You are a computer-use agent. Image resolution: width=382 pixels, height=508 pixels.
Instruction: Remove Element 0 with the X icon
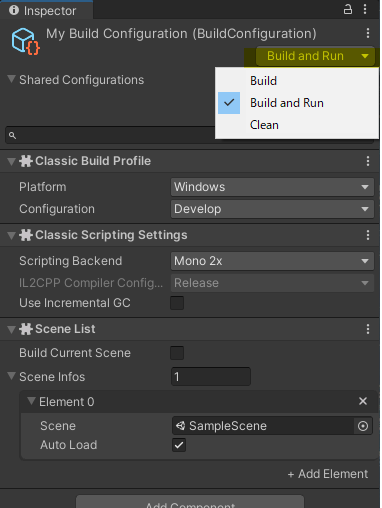(363, 401)
